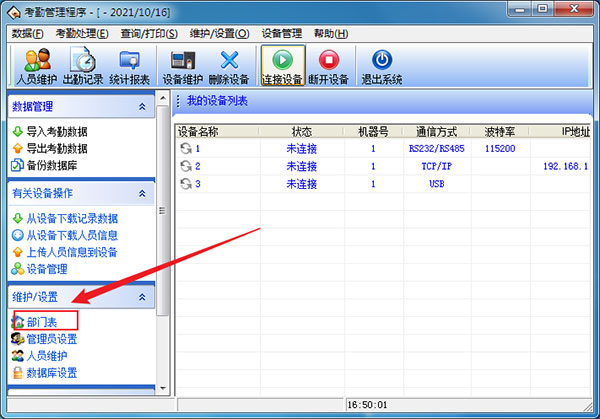Viewport: 600px width, 419px height.
Task: Click the sidebar 人员维护 people icon
Action: pos(18,356)
